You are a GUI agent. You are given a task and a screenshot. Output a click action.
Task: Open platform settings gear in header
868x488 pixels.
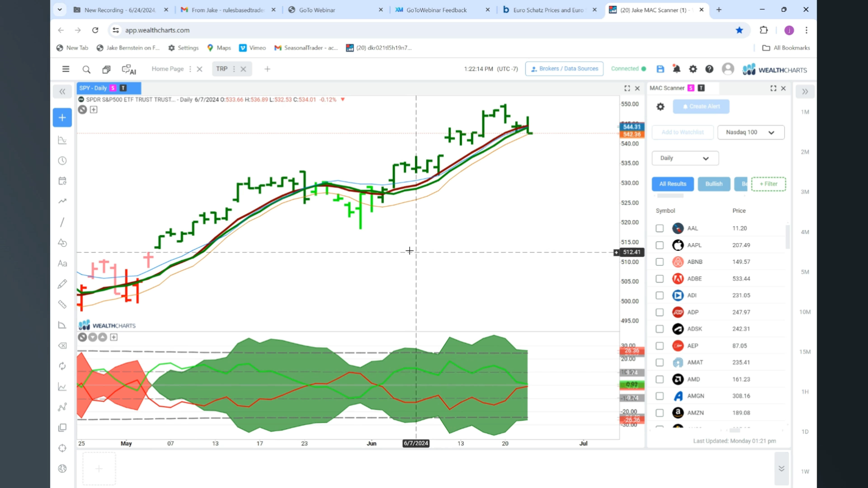tap(693, 69)
